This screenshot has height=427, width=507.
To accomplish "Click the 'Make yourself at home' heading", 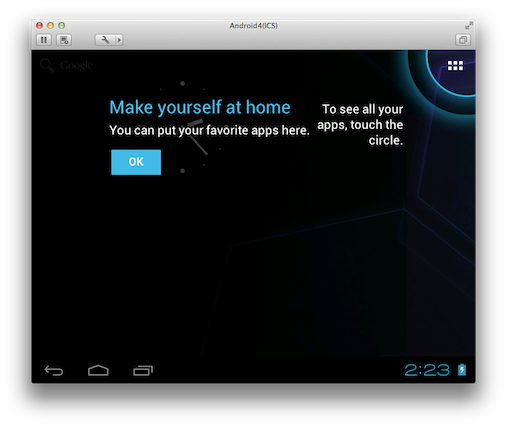I will tap(200, 108).
